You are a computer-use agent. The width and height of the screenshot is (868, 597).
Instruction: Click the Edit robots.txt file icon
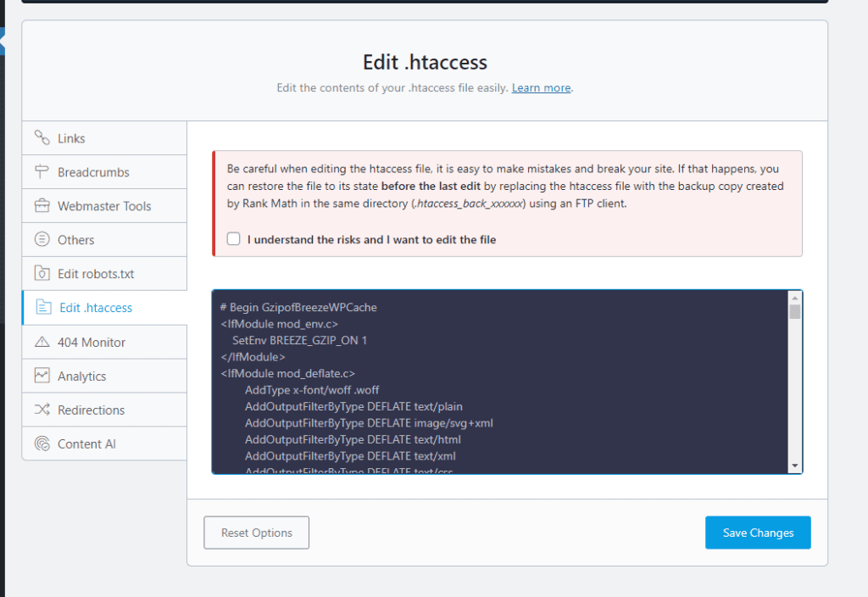click(x=42, y=273)
